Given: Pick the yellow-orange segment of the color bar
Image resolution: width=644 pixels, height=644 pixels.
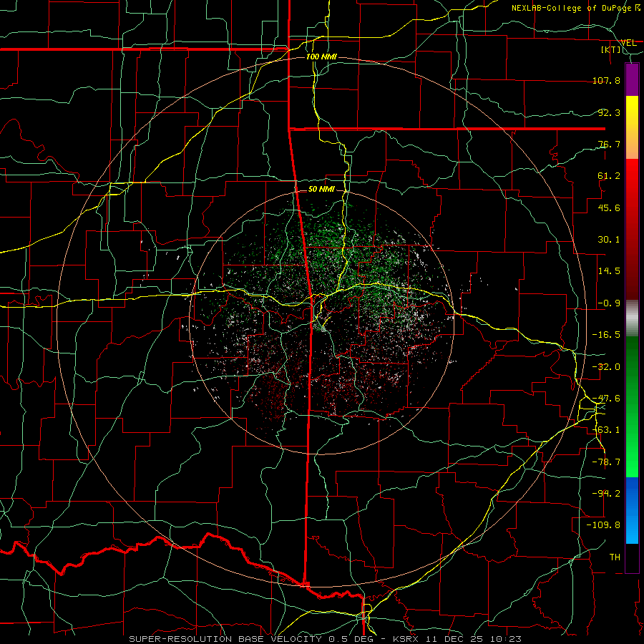Looking at the screenshot, I should point(632,127).
